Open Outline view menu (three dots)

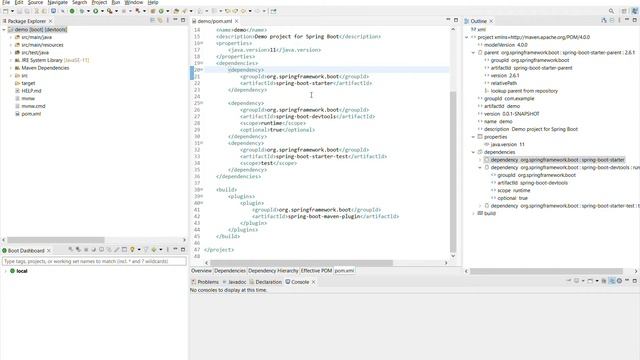pyautogui.click(x=619, y=20)
